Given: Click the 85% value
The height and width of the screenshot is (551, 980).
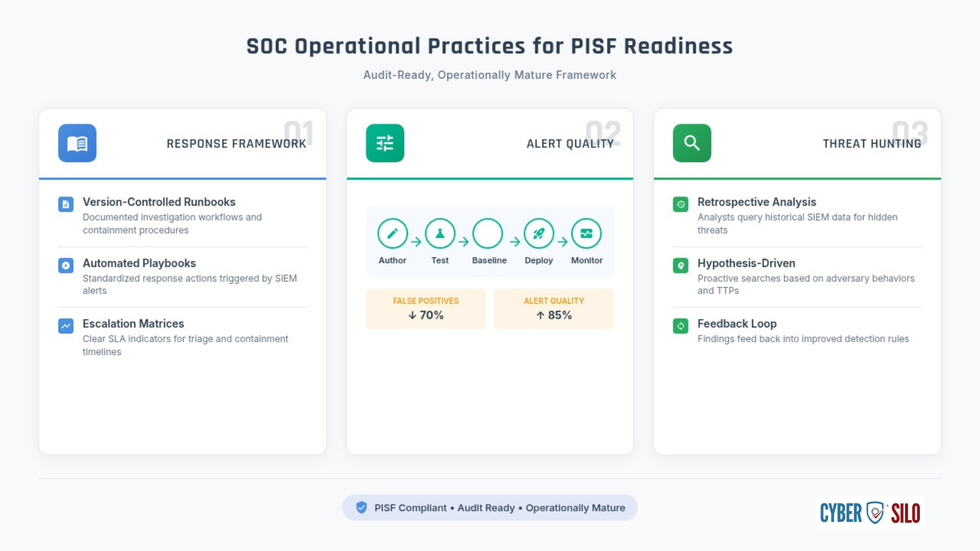Looking at the screenshot, I should (x=560, y=315).
